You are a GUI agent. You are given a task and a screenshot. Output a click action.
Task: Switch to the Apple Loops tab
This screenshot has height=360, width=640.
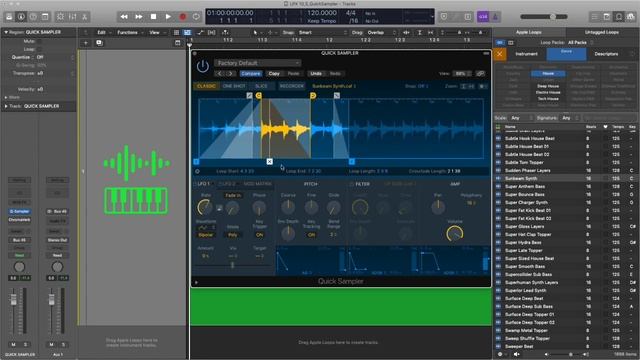(529, 32)
